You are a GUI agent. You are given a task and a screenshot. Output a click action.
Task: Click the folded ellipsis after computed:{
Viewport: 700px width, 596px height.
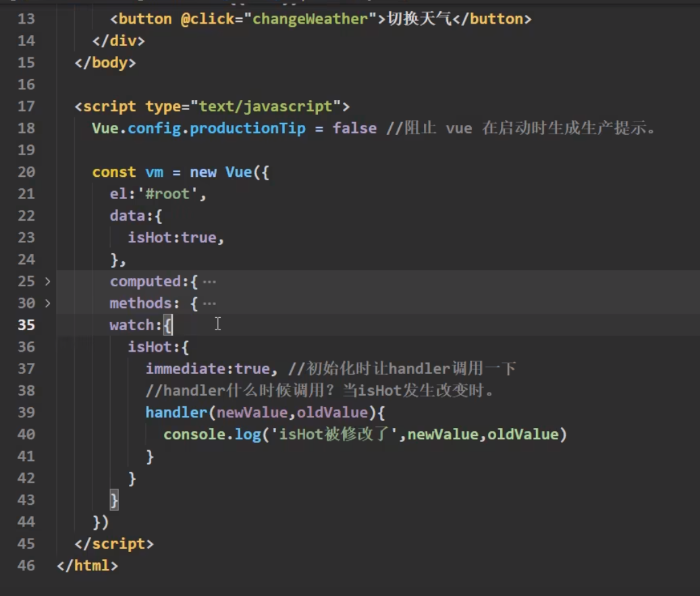pos(209,281)
